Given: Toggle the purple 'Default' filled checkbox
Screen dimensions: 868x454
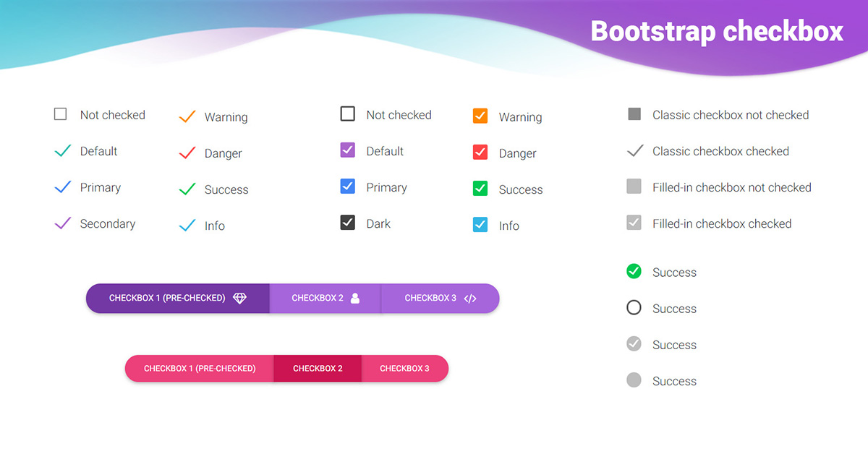Looking at the screenshot, I should coord(348,150).
